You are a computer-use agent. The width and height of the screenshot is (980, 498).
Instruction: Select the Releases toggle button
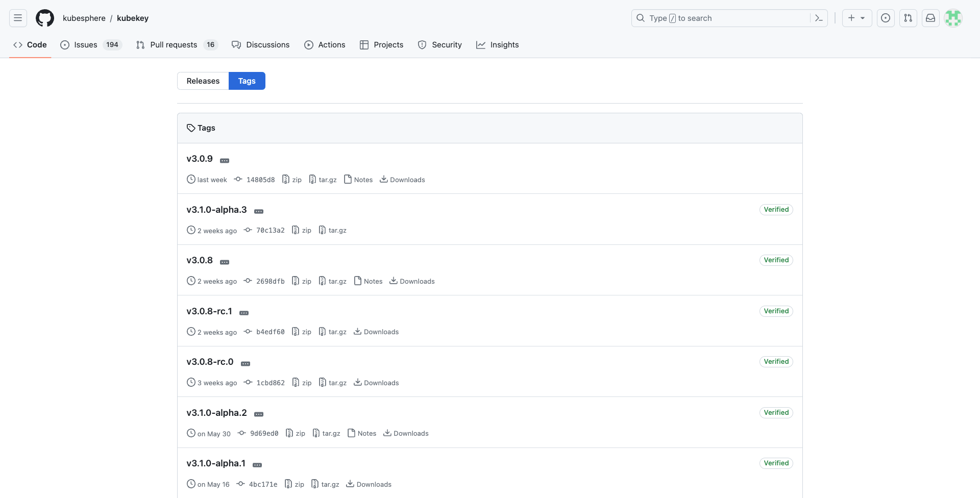point(203,81)
